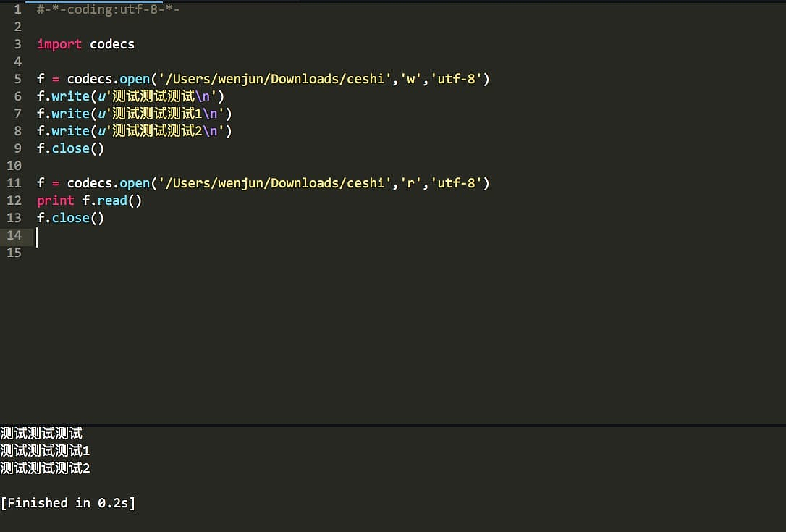Place cursor on empty line 15
Viewport: 786px width, 532px height.
click(x=145, y=253)
